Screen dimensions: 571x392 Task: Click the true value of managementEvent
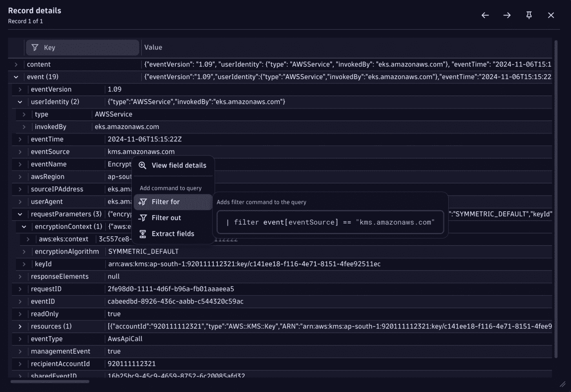coord(114,351)
